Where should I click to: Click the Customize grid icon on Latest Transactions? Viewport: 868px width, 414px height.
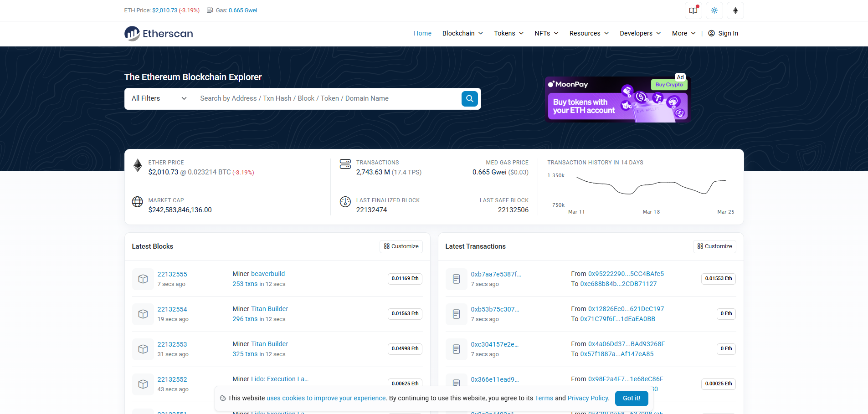point(700,246)
